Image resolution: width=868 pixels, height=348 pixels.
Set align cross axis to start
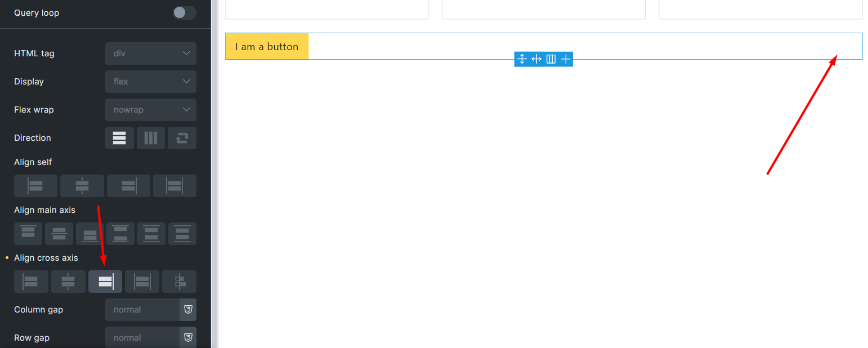[x=31, y=282]
